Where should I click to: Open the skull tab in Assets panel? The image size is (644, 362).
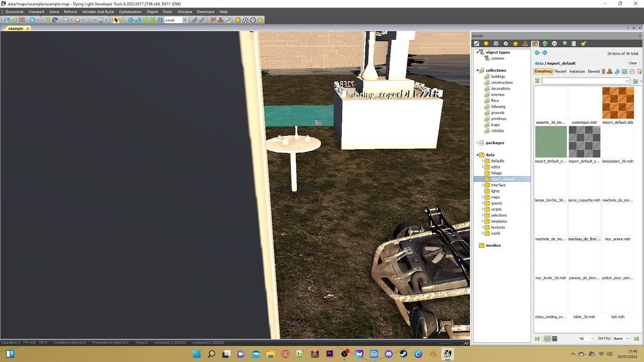[554, 44]
